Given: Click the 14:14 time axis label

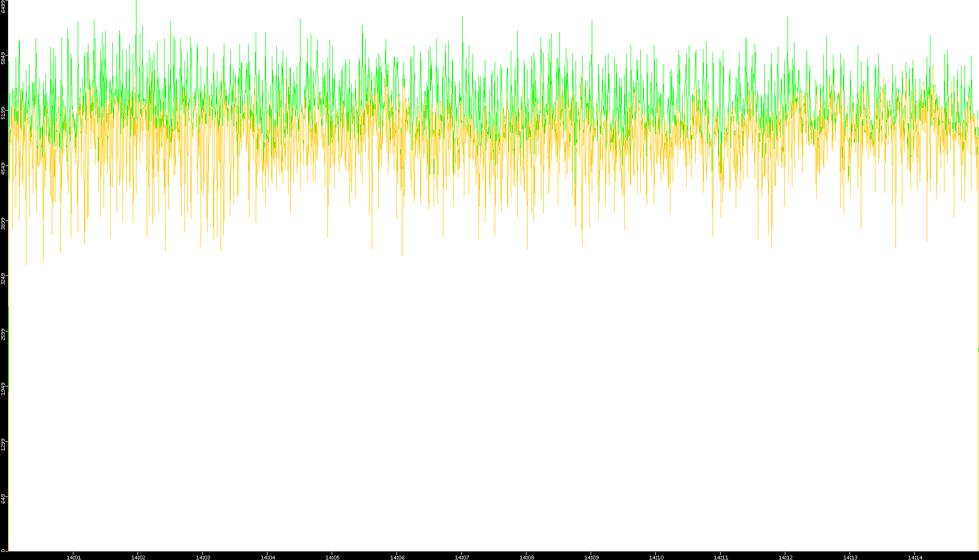Looking at the screenshot, I should point(915,557).
